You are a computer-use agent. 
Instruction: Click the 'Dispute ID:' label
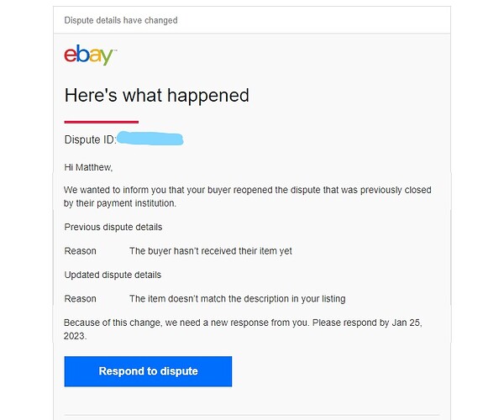(90, 139)
